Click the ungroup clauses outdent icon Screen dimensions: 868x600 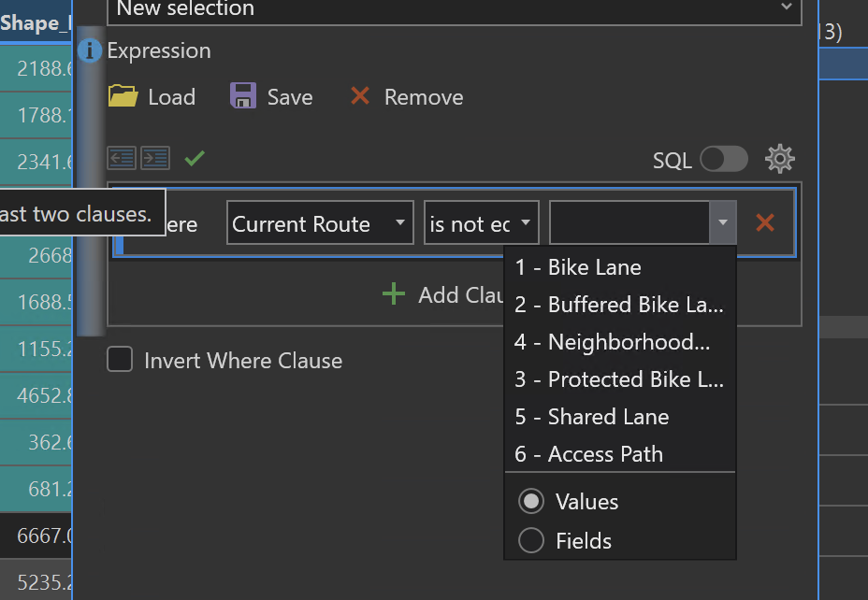122,159
